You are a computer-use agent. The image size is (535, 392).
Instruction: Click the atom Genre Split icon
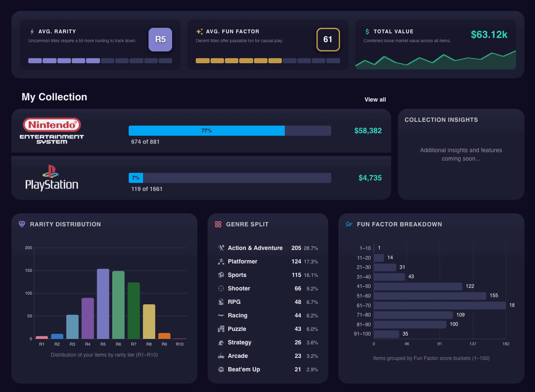[219, 224]
